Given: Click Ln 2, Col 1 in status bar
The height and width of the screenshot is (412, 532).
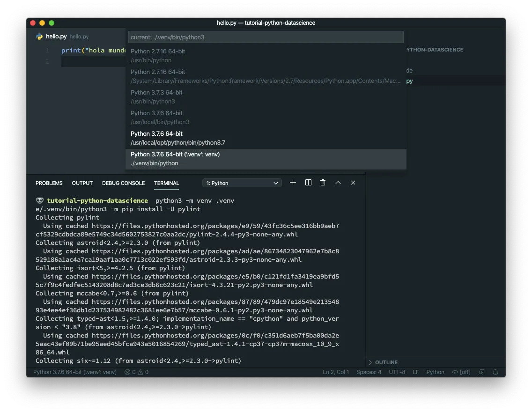Looking at the screenshot, I should coord(336,372).
